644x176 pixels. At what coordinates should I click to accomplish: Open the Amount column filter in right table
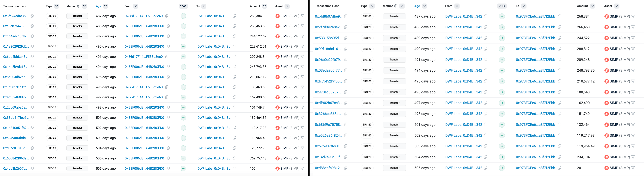593,6
